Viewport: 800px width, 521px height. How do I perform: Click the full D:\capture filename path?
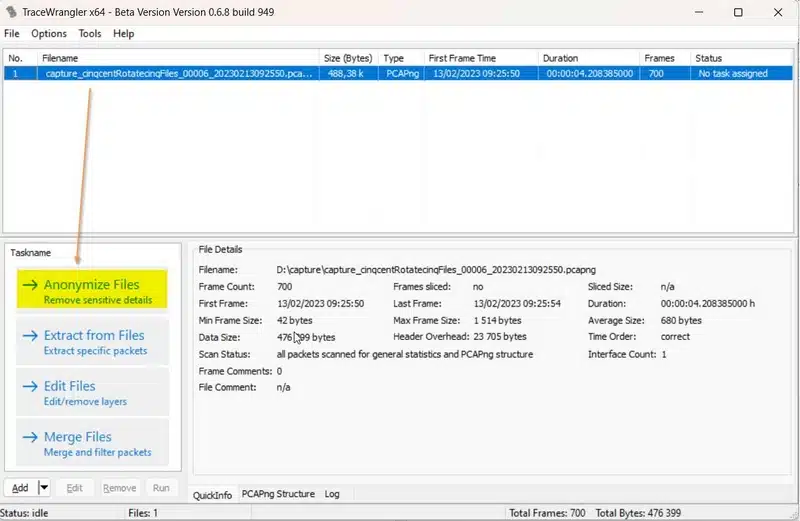(x=436, y=269)
